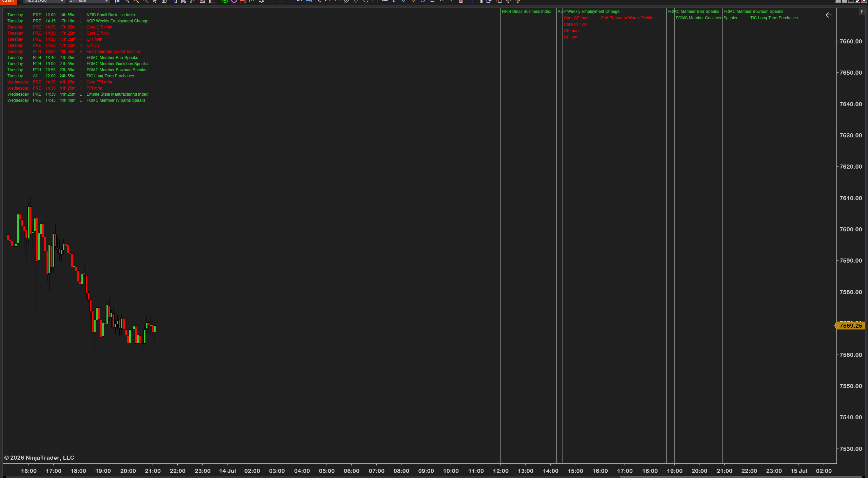The width and height of the screenshot is (868, 478).
Task: Open the 5 Minute interval dropdown
Action: point(89,1)
